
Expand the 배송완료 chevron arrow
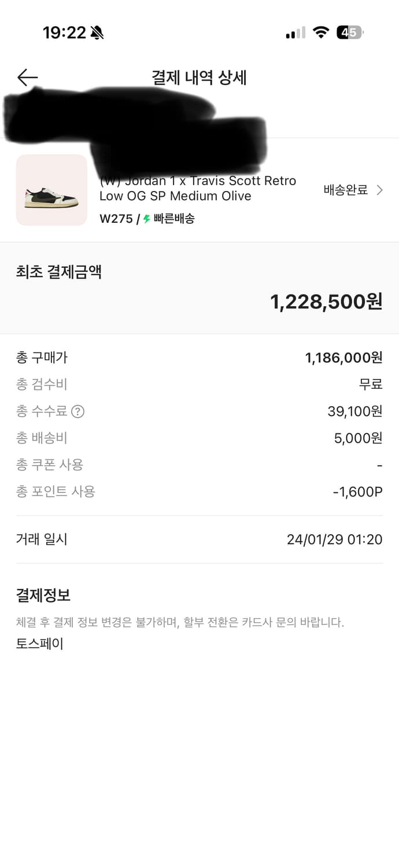(x=380, y=190)
